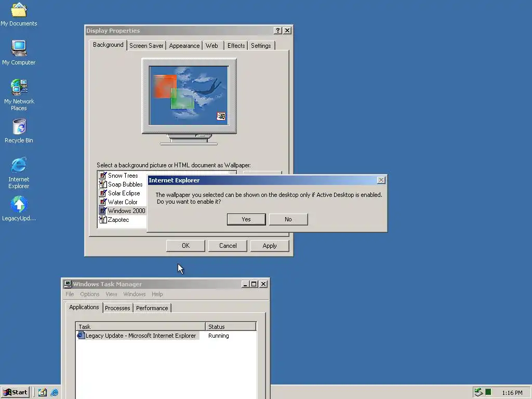Open the Start menu
The height and width of the screenshot is (399, 532).
tap(15, 392)
